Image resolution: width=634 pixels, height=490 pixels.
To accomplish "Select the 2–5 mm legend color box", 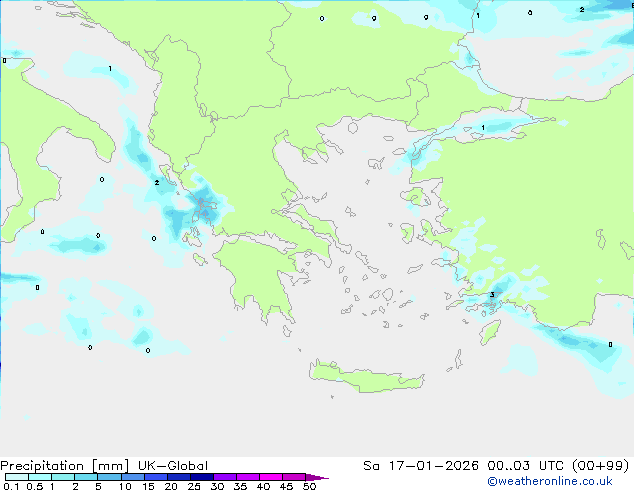I will [x=86, y=477].
